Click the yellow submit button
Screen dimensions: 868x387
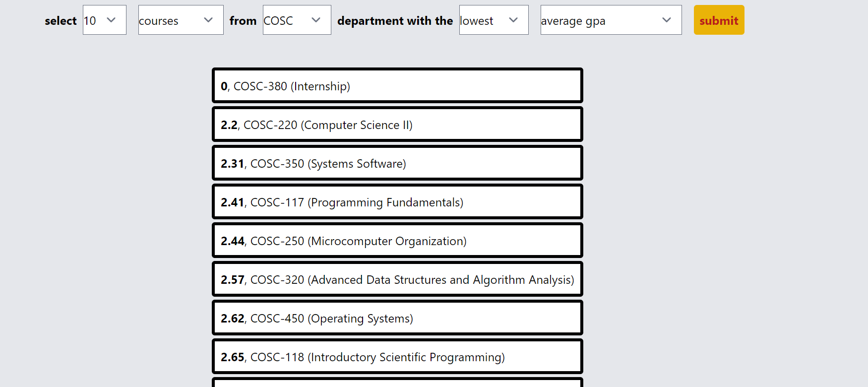pyautogui.click(x=719, y=20)
